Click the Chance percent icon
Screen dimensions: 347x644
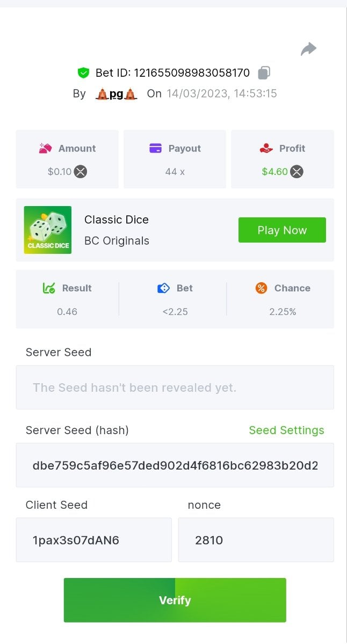pos(261,288)
